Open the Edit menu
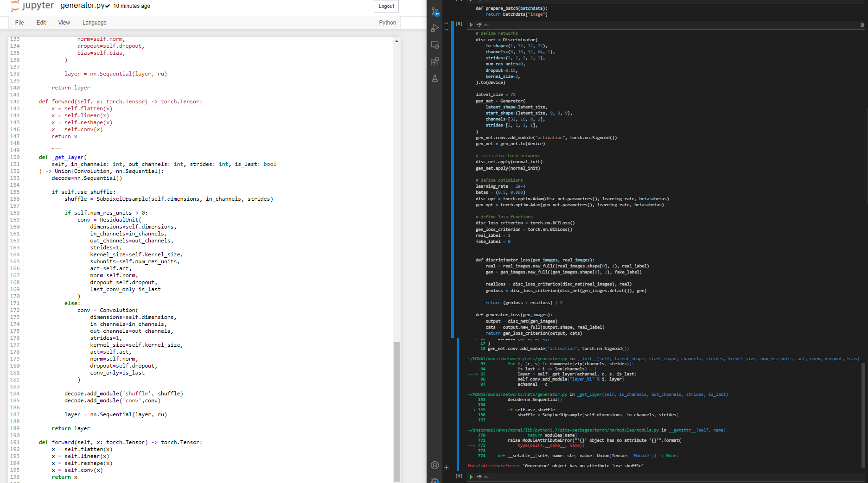 click(41, 22)
